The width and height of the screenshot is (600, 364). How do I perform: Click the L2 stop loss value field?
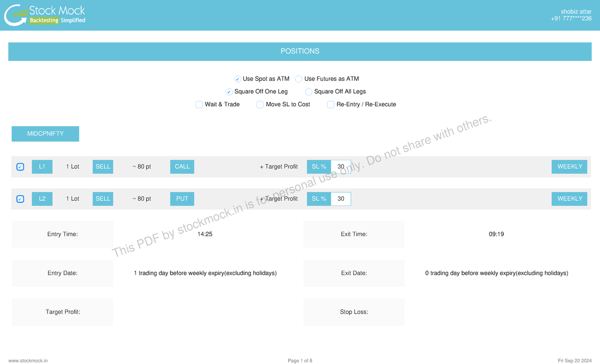[341, 199]
